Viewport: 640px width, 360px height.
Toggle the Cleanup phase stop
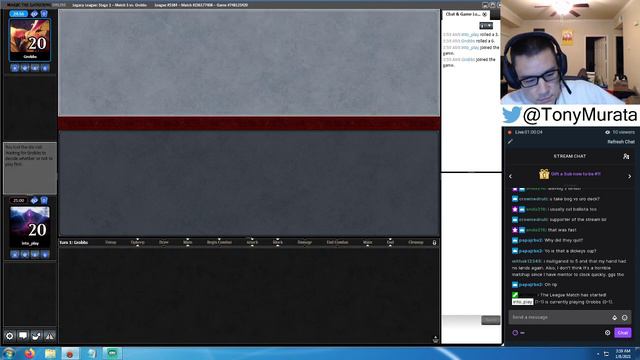coord(416,242)
